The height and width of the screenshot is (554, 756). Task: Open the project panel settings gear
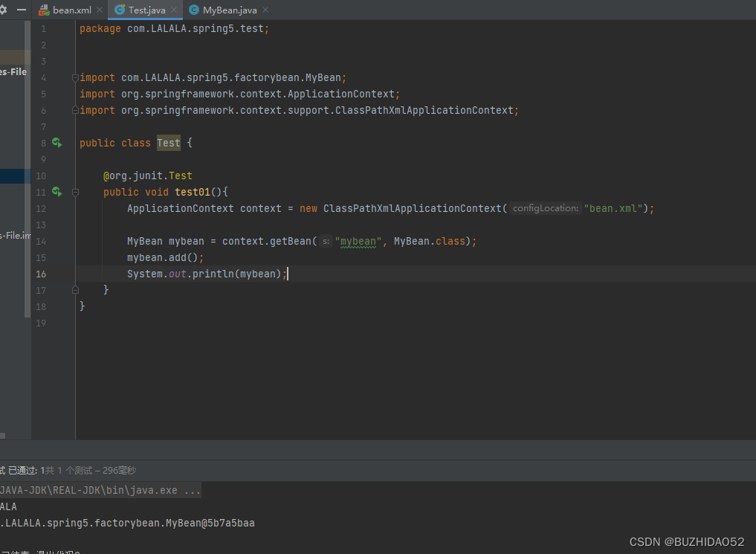(x=3, y=10)
